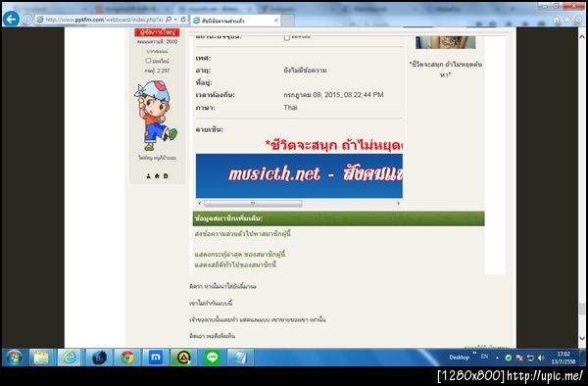
Task: Open browser Tools gear icon
Action: [x=579, y=20]
